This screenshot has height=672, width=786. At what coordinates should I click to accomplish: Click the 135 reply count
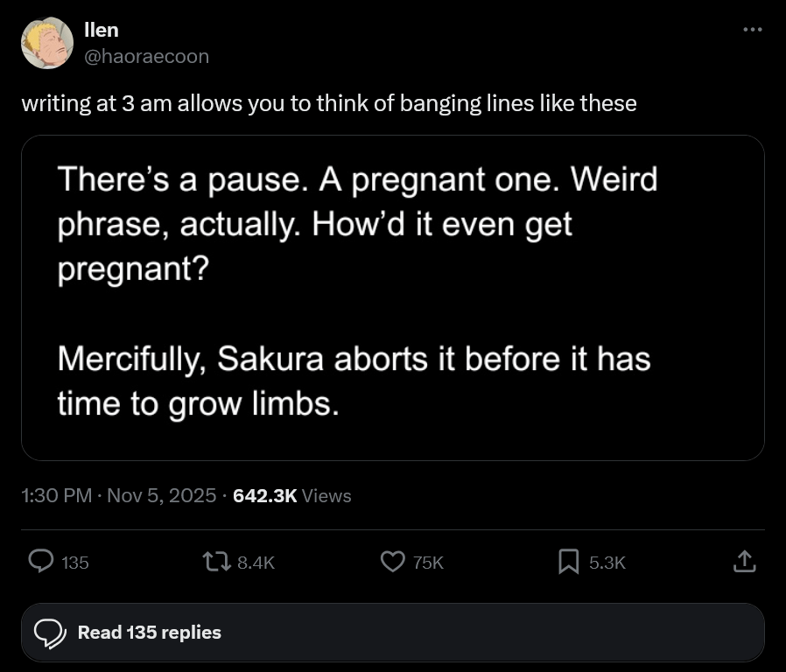click(x=75, y=563)
